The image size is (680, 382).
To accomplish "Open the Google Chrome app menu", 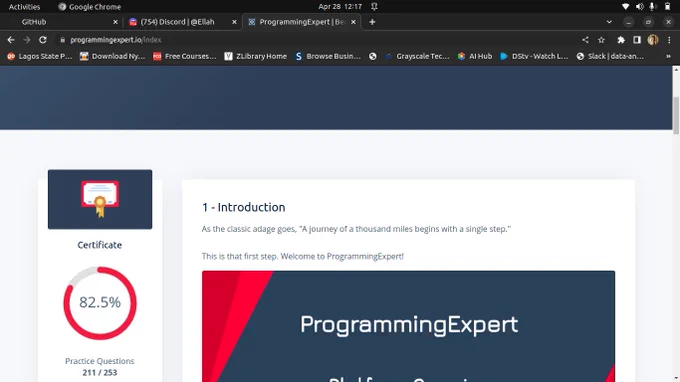I will [x=90, y=7].
